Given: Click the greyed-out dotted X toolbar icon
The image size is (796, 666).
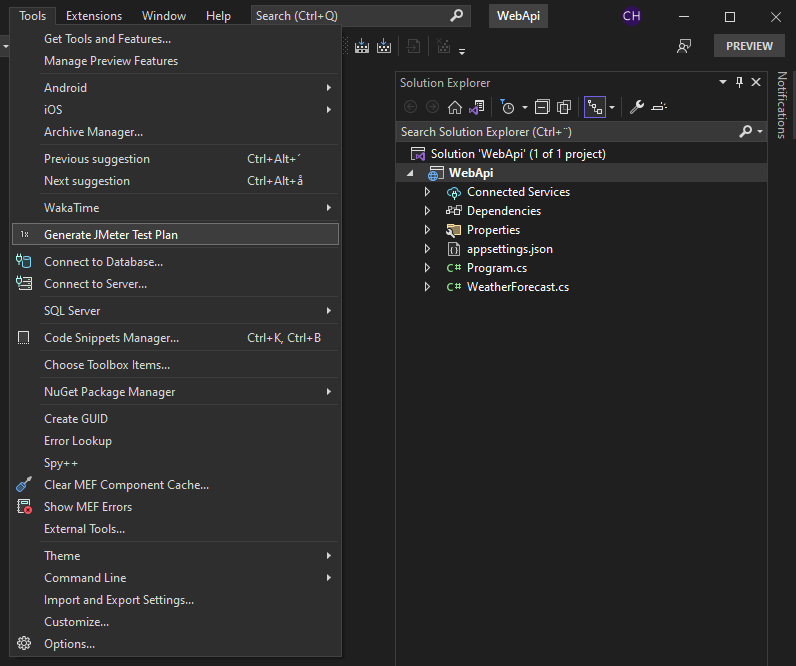Looking at the screenshot, I should tap(444, 47).
